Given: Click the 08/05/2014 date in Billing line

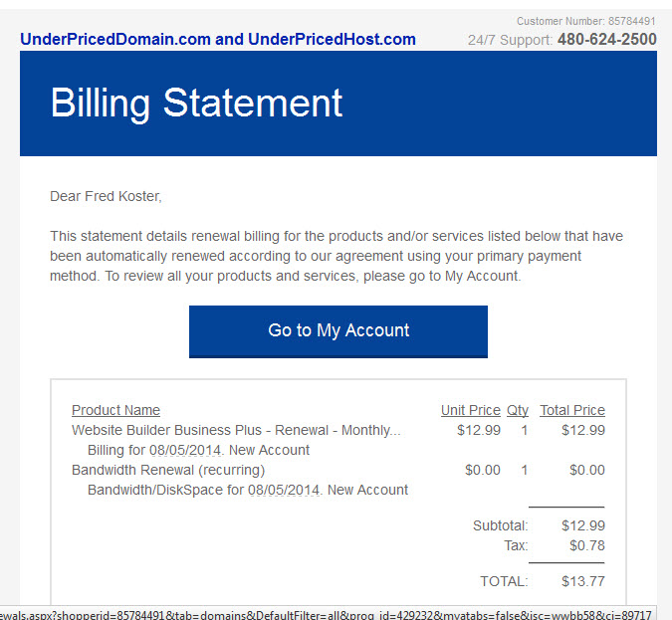Looking at the screenshot, I should tap(185, 450).
